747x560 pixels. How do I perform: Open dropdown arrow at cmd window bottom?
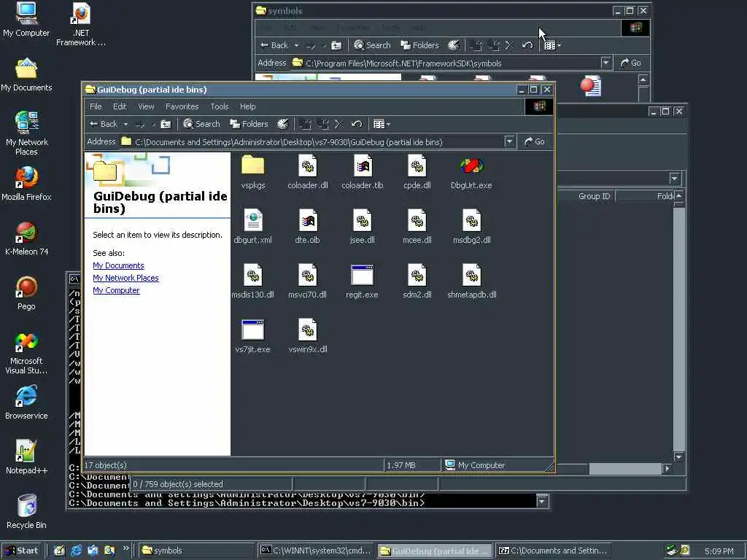coord(542,500)
